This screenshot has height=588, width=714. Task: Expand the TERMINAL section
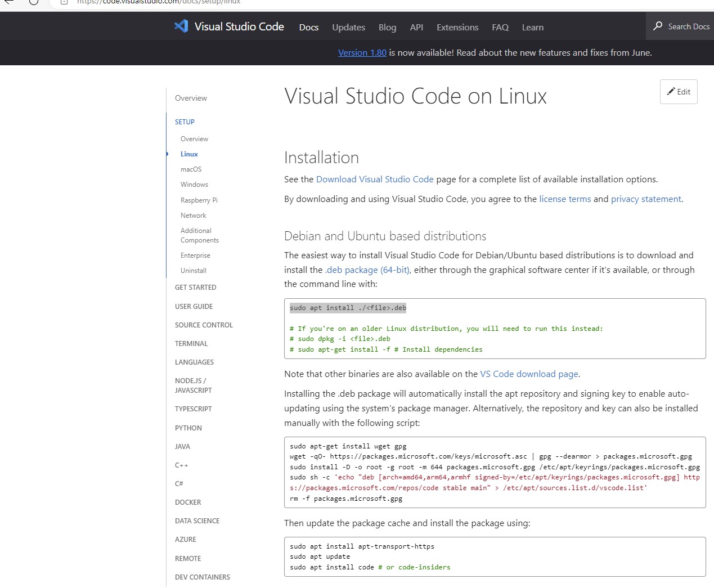tap(191, 343)
